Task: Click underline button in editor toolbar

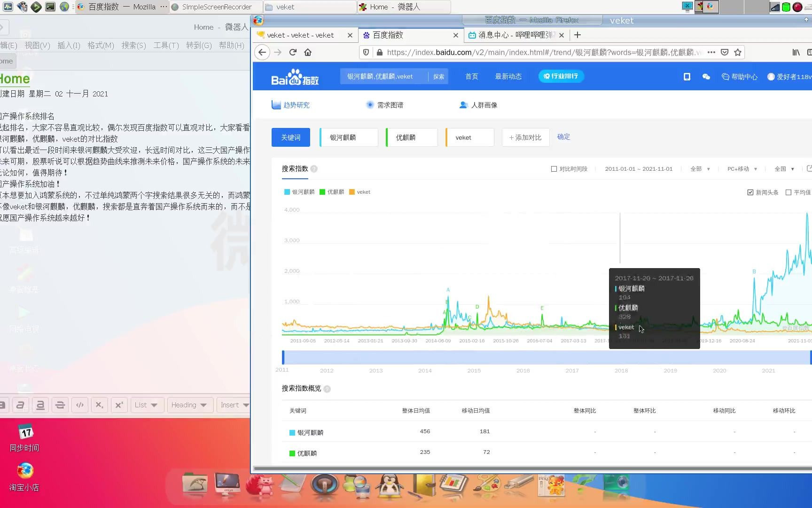Action: (x=40, y=405)
